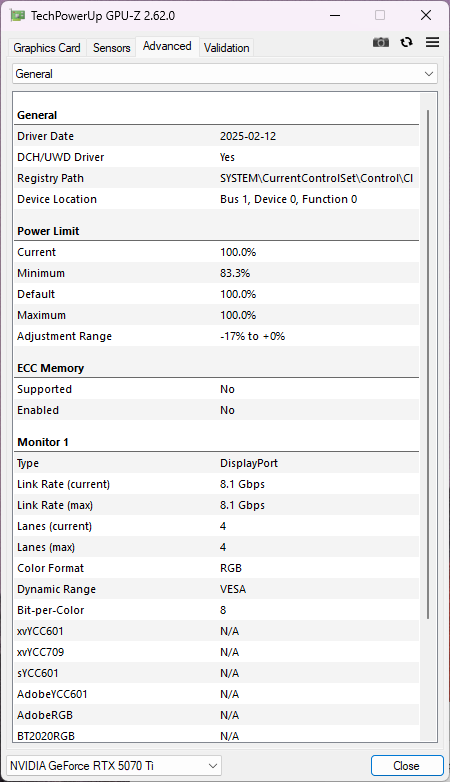Click the Adjustment Range row

click(x=217, y=336)
